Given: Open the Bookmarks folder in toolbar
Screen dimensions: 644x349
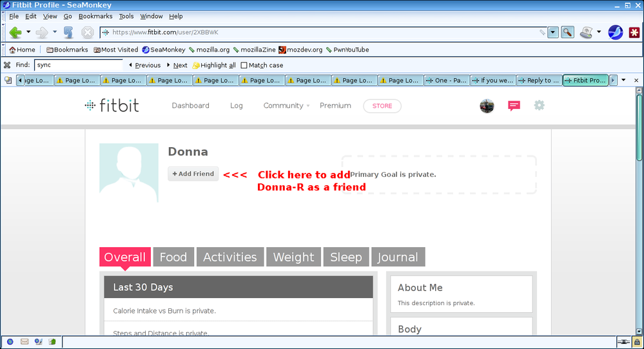Looking at the screenshot, I should click(67, 50).
